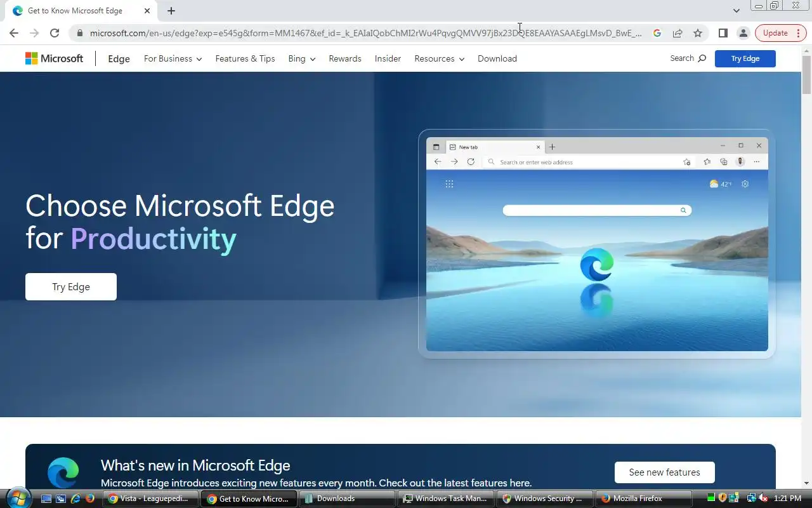Click the white Try Edge button in the hero
The width and height of the screenshot is (812, 508).
coord(71,286)
